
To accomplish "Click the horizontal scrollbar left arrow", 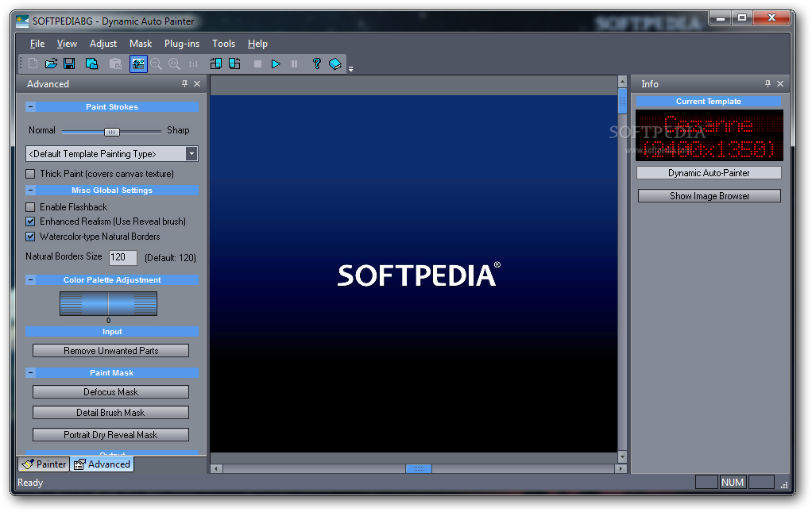I will pos(217,468).
